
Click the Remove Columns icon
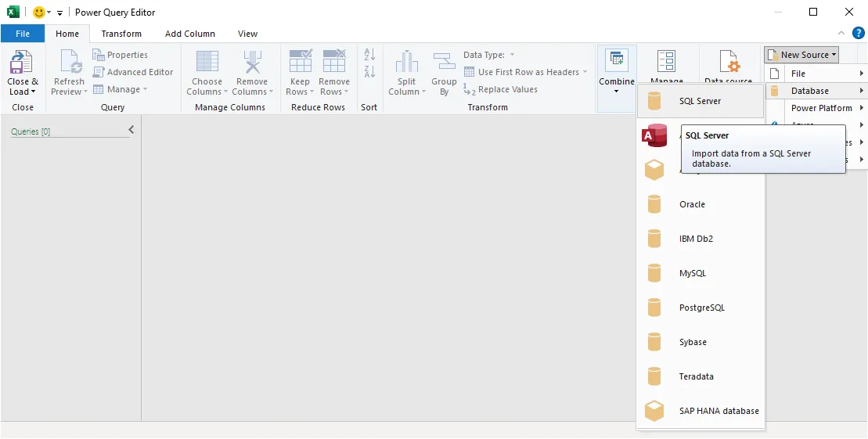tap(252, 63)
